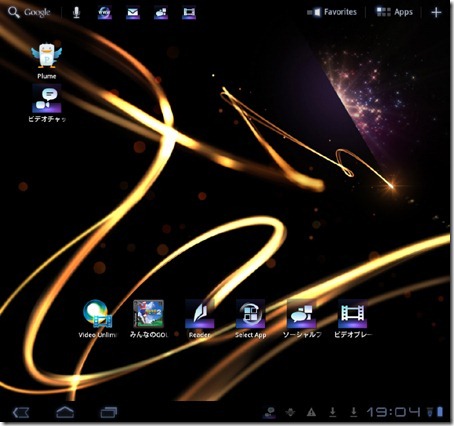Screen dimensions: 454x426
Task: Open the Favorites panel
Action: pos(332,12)
